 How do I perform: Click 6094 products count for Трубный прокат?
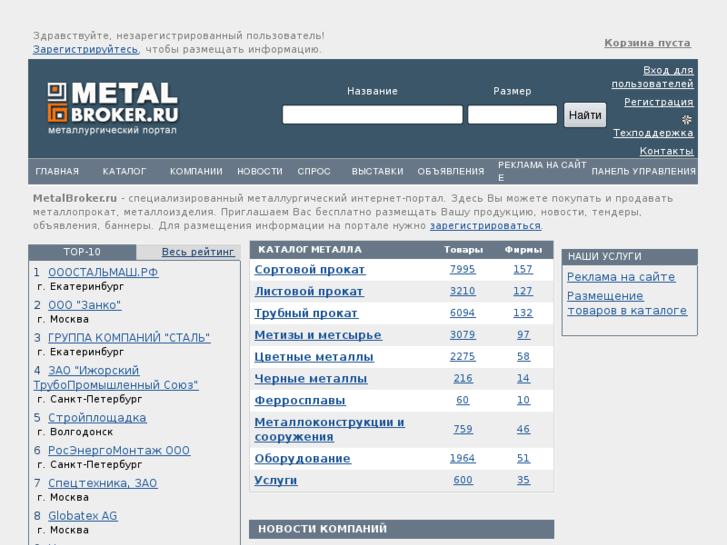point(462,313)
